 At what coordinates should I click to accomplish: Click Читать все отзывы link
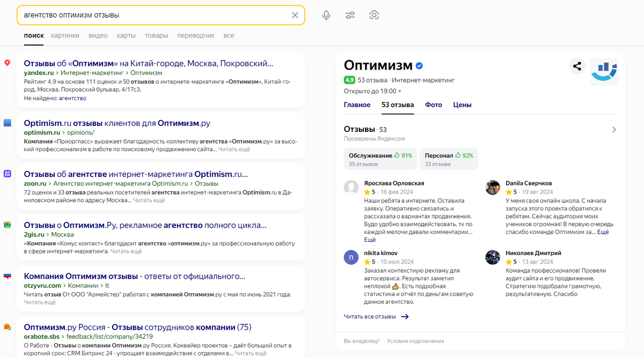pos(370,317)
